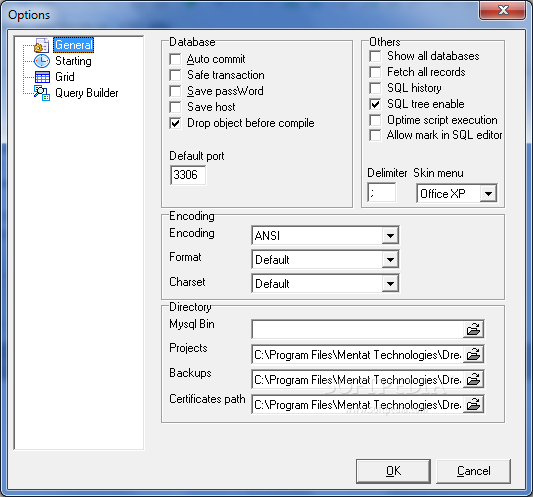Check Fetch all records
This screenshot has width=533, height=497.
click(x=375, y=72)
